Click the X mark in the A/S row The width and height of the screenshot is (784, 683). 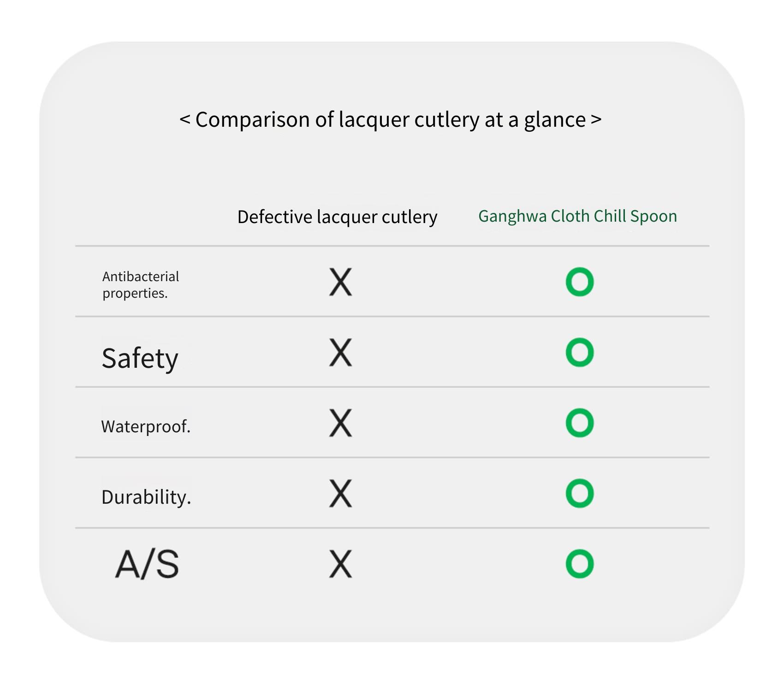click(x=340, y=564)
